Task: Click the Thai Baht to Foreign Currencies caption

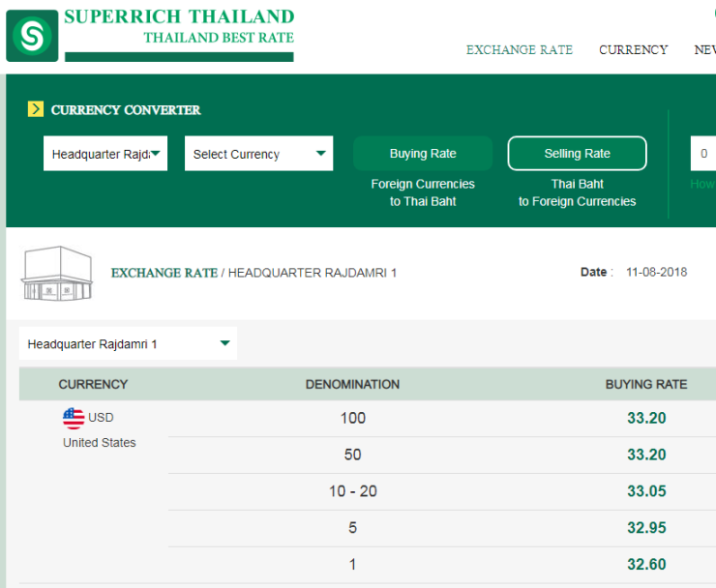Action: coord(578,192)
